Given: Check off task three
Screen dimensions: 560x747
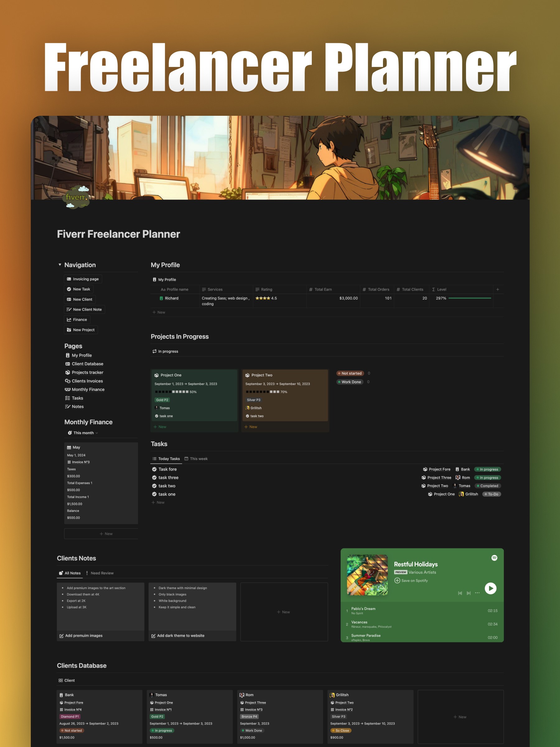Looking at the screenshot, I should pos(154,477).
